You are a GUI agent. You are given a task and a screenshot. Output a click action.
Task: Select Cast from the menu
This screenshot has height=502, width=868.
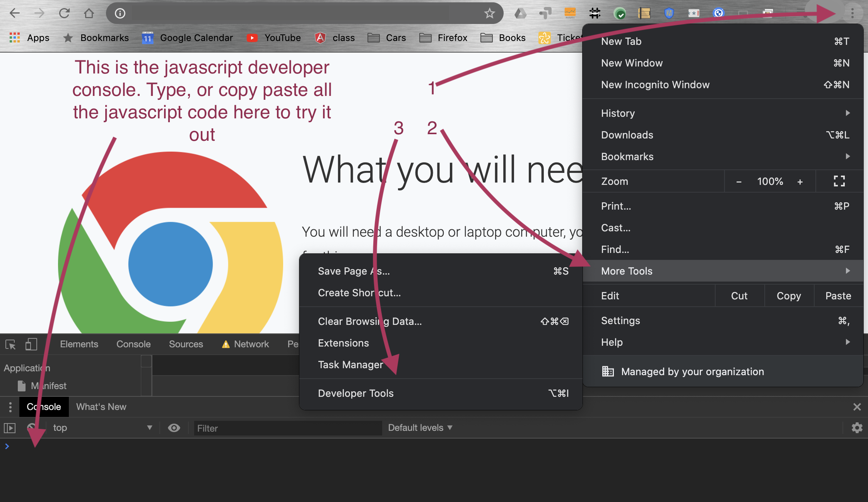point(723,228)
